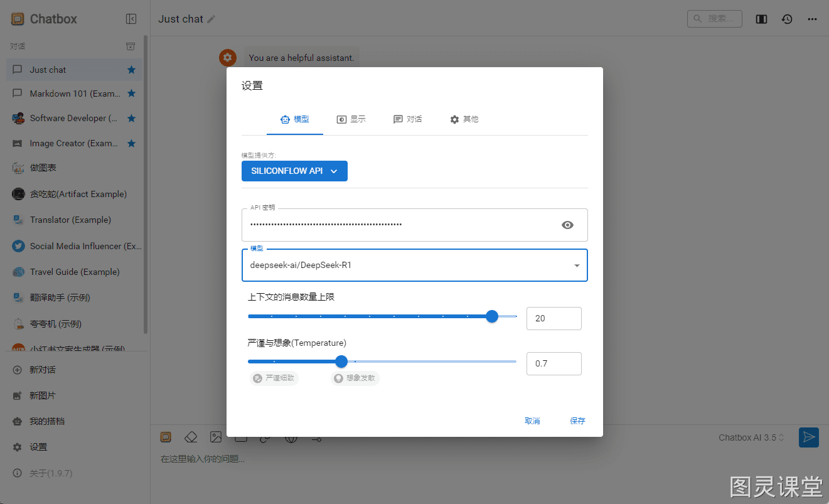Open the Chatbox AI 3.5 model selector
Image resolution: width=829 pixels, height=504 pixels.
[x=752, y=437]
